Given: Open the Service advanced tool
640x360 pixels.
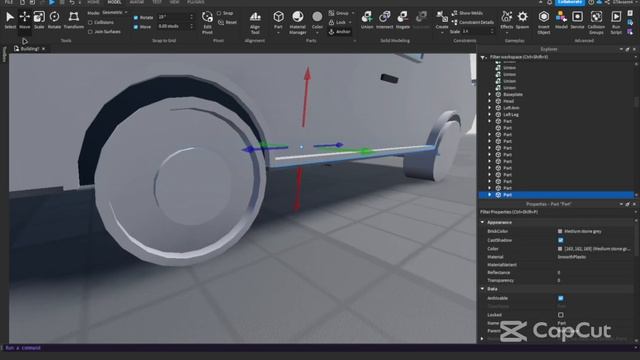Looking at the screenshot, I should (x=577, y=20).
